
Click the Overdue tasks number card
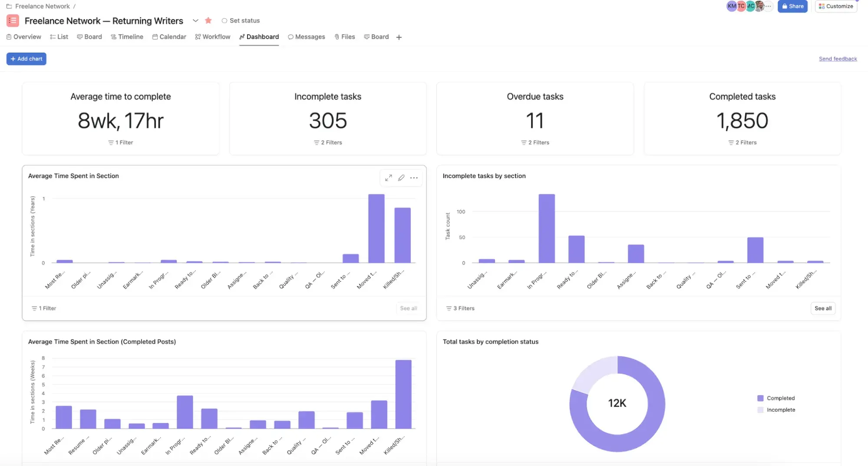pos(535,120)
